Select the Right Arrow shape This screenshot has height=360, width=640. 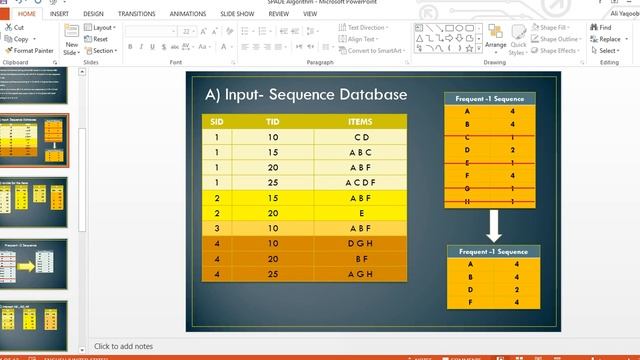pos(449,38)
